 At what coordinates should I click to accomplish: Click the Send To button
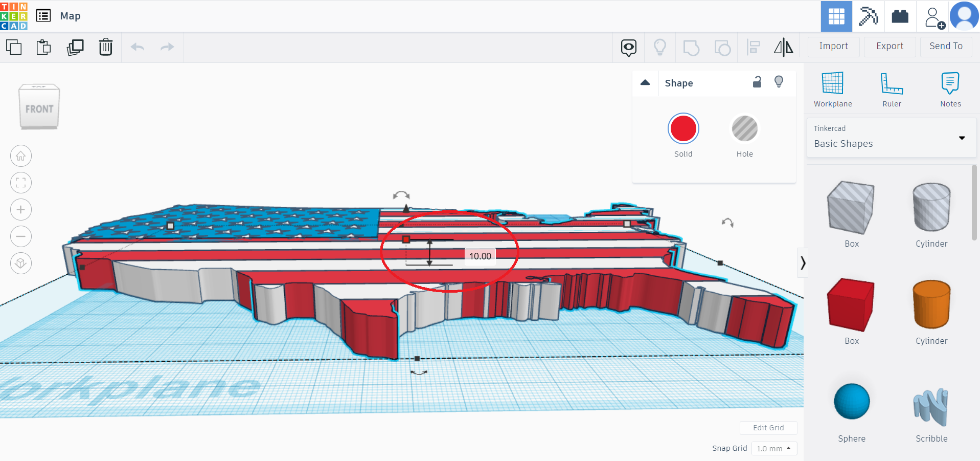[946, 47]
